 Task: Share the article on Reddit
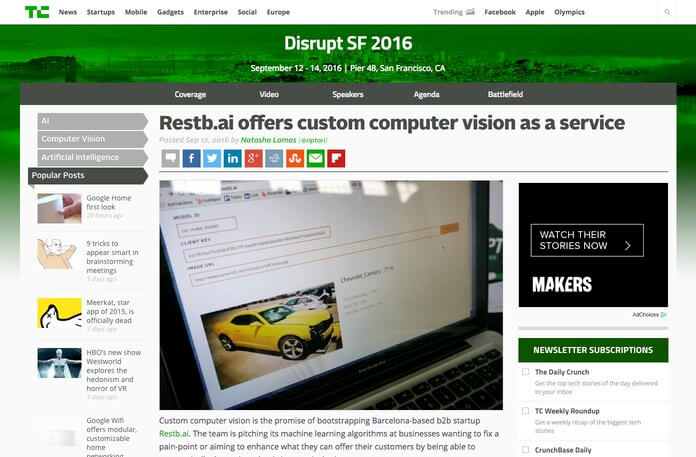pos(274,158)
